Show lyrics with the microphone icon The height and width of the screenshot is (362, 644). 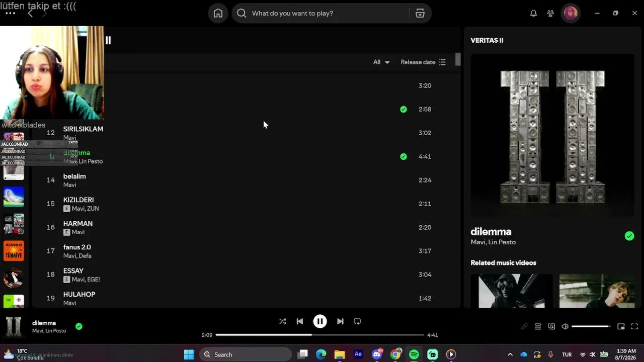pyautogui.click(x=524, y=327)
